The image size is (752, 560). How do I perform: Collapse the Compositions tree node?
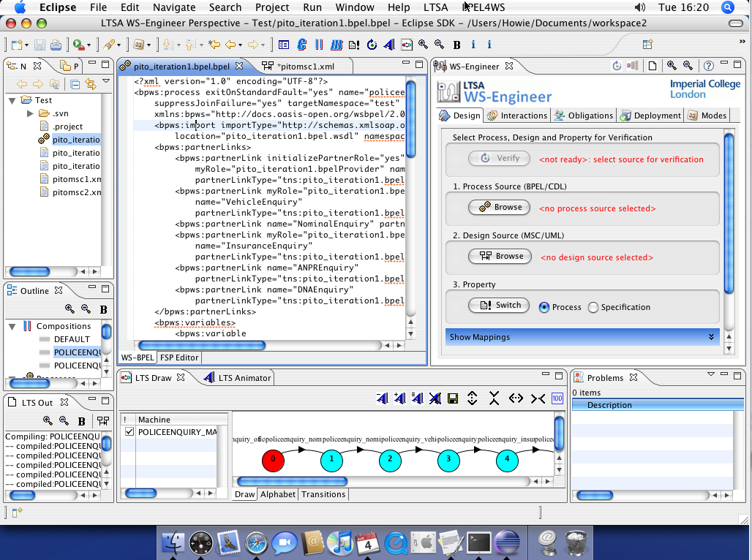pyautogui.click(x=12, y=326)
